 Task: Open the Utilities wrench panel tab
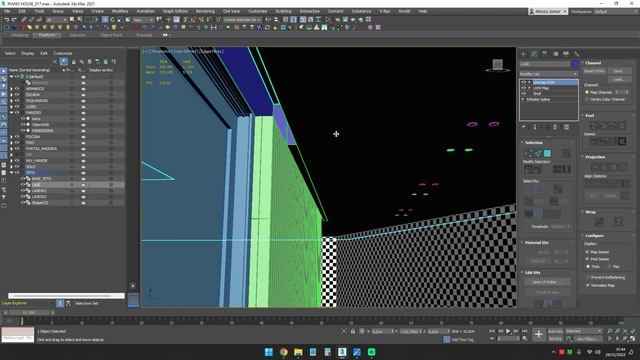[576, 54]
